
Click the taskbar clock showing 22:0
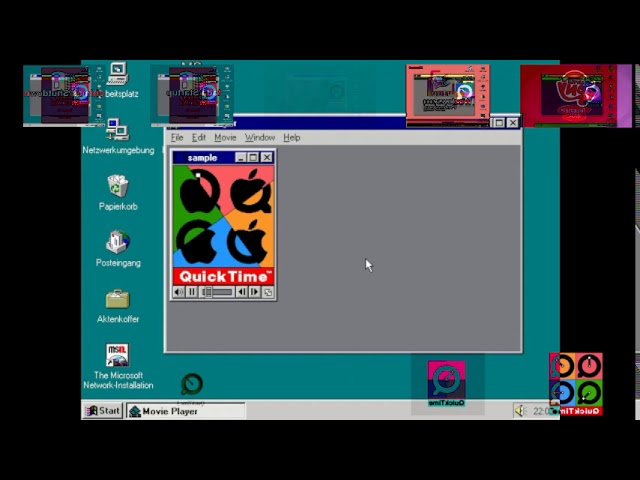point(540,411)
